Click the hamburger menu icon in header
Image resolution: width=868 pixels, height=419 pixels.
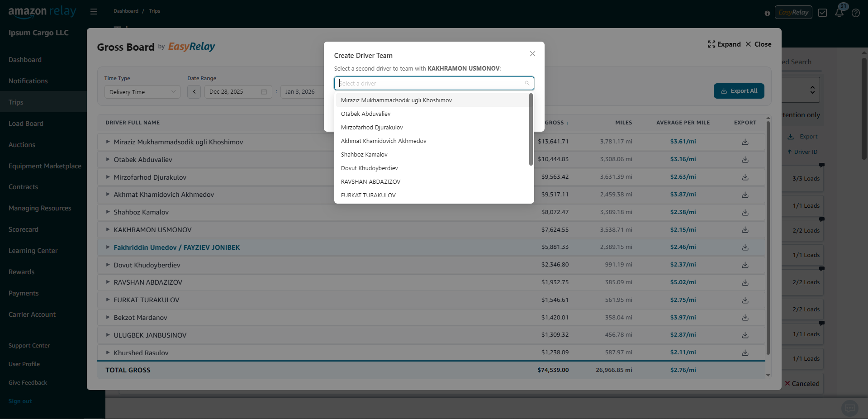coord(94,11)
